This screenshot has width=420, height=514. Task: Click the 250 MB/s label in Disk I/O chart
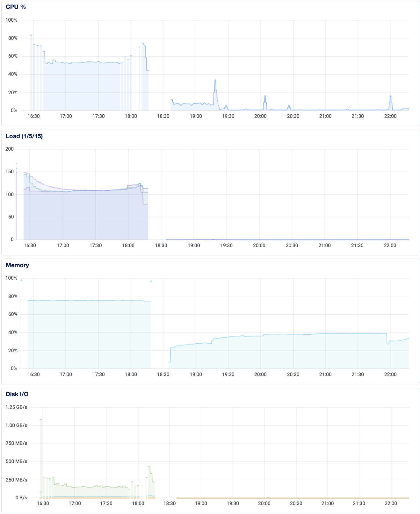pyautogui.click(x=17, y=480)
